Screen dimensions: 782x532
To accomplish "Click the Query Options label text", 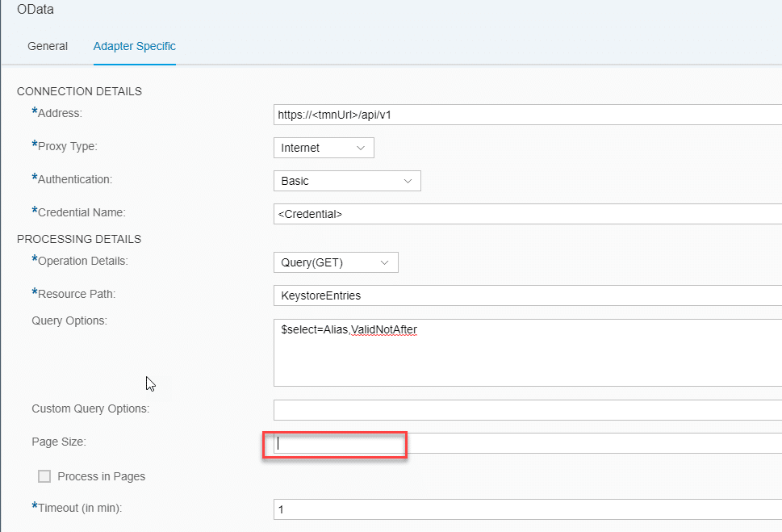I will 69,320.
